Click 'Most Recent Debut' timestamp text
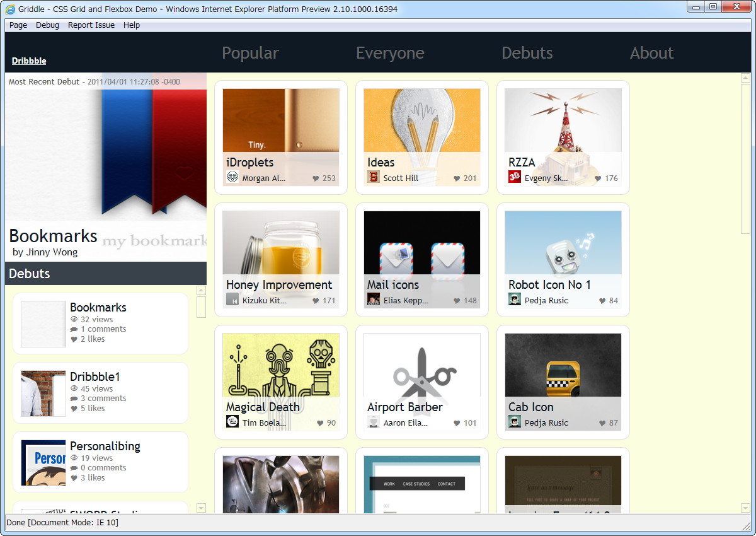Image resolution: width=756 pixels, height=536 pixels. (94, 82)
